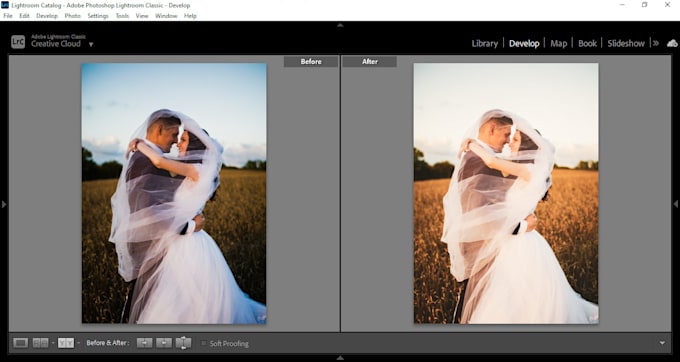Image resolution: width=680 pixels, height=362 pixels.
Task: Click the Before label above left photo
Action: pos(311,62)
